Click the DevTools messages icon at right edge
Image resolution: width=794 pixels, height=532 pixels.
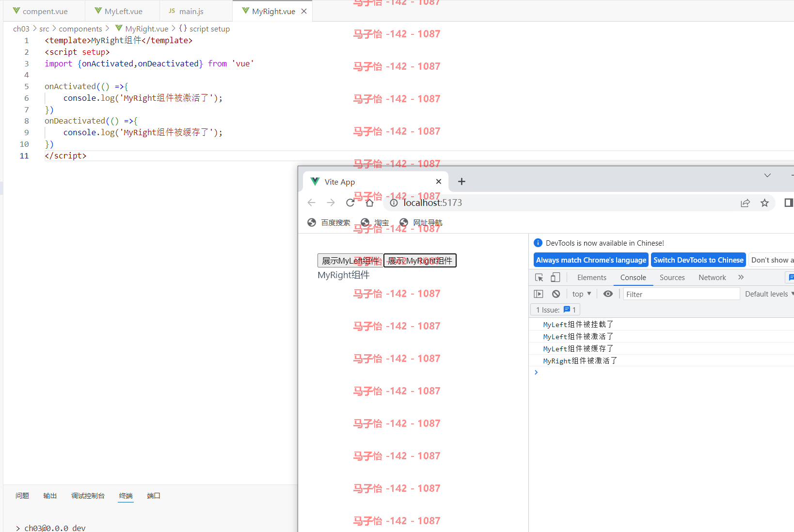pos(791,278)
